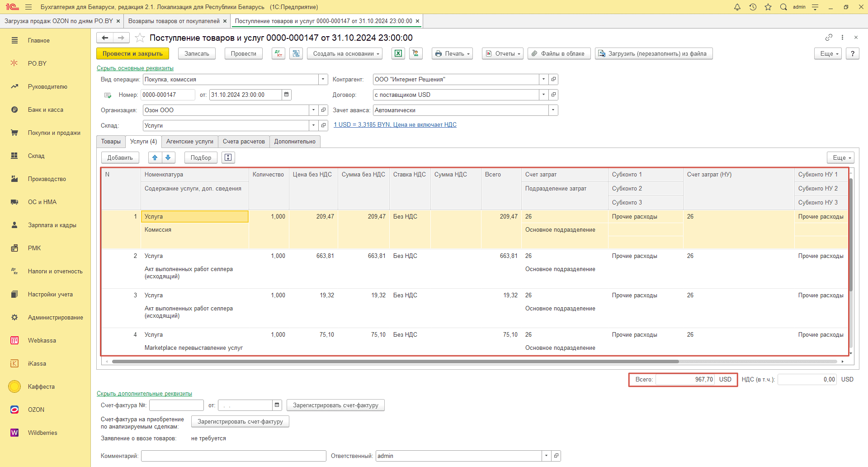
Task: Expand Зачет аванса dropdown
Action: [553, 110]
